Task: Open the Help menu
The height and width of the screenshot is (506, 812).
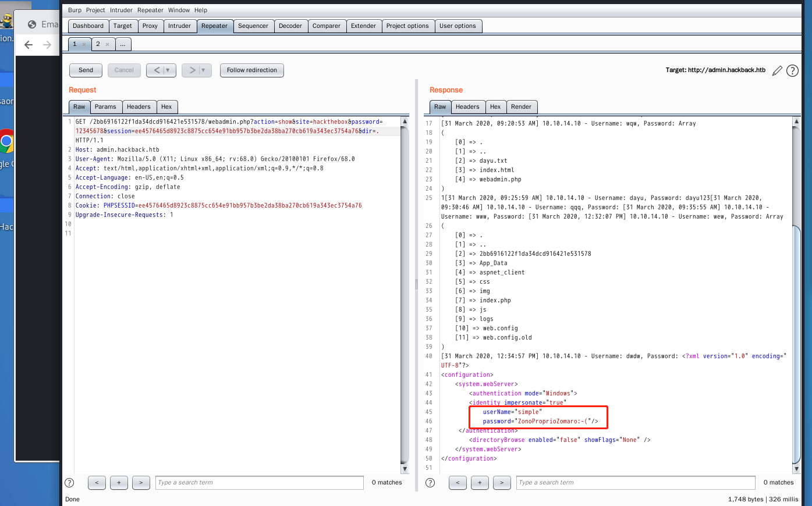Action: (201, 10)
